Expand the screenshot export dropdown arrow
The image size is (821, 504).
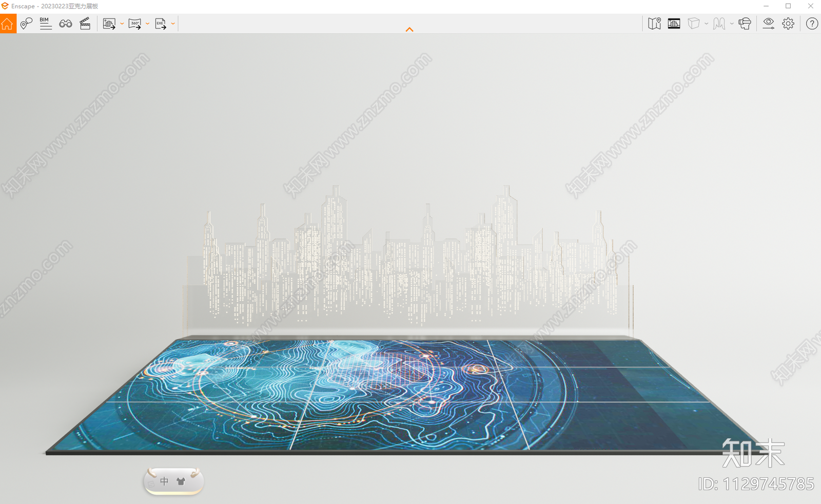click(122, 24)
